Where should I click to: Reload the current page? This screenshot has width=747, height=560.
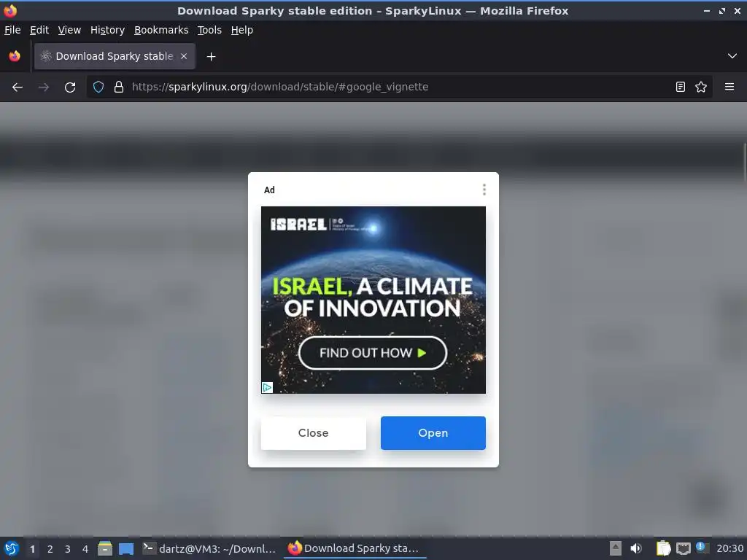70,87
